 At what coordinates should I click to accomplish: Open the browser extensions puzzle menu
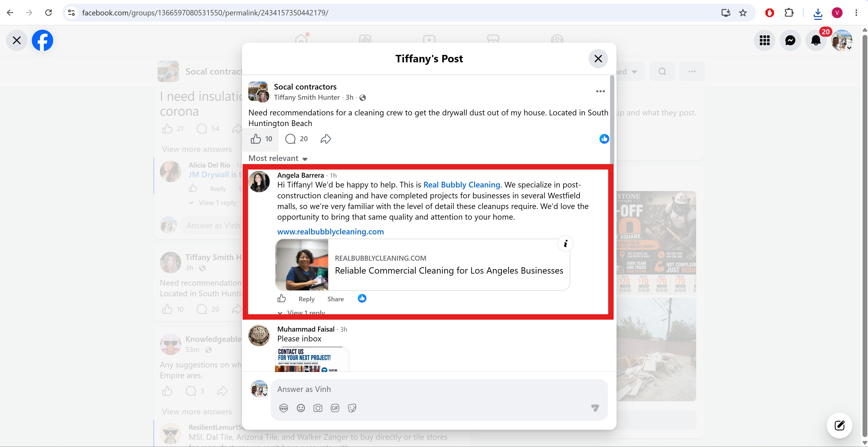pos(789,13)
